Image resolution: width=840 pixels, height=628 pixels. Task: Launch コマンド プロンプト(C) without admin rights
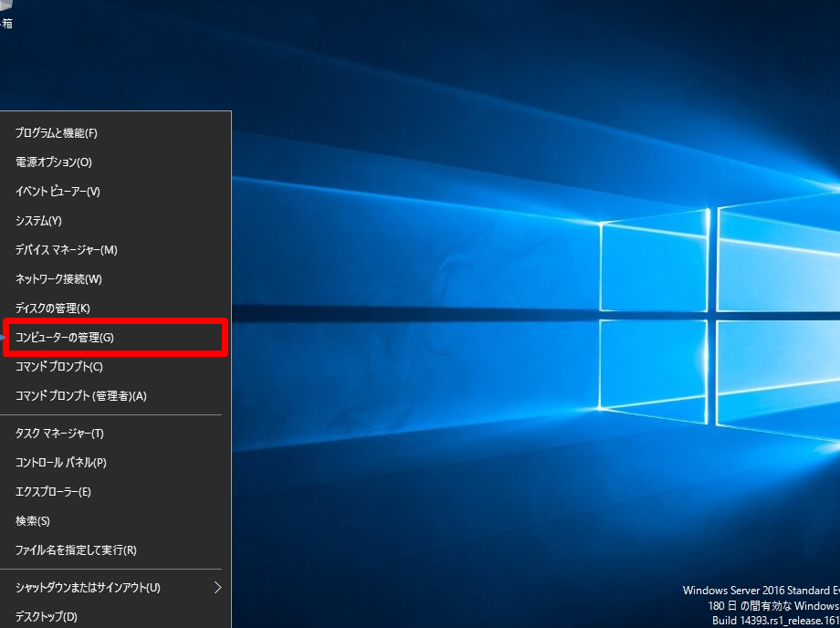pyautogui.click(x=59, y=367)
